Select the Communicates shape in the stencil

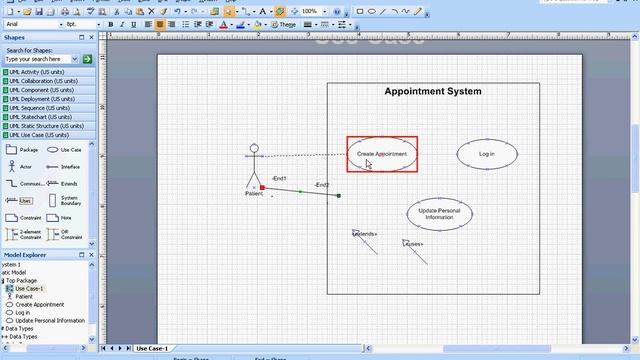click(x=24, y=184)
